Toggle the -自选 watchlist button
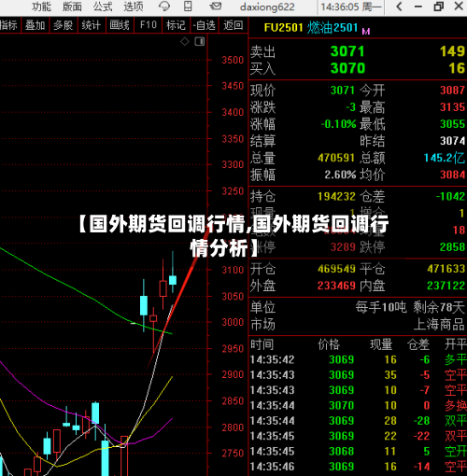467x476 pixels. 205,25
